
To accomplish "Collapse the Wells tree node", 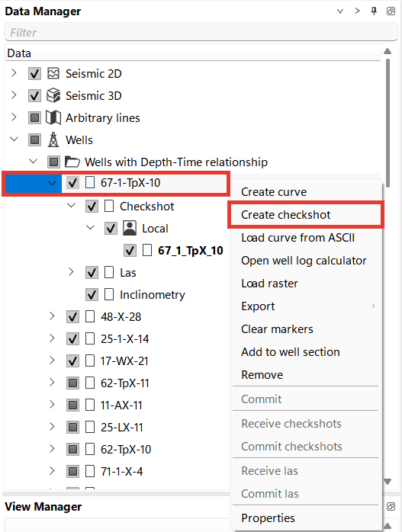I will click(14, 139).
